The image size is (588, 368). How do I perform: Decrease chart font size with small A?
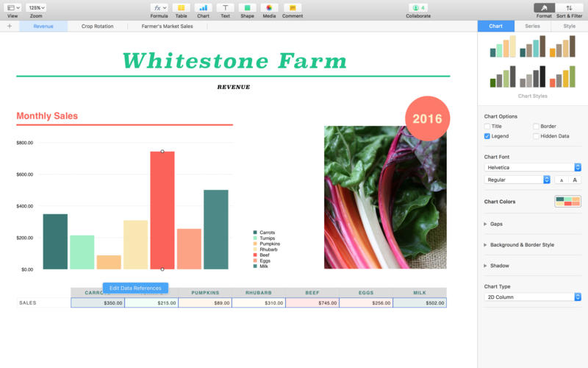pyautogui.click(x=562, y=180)
